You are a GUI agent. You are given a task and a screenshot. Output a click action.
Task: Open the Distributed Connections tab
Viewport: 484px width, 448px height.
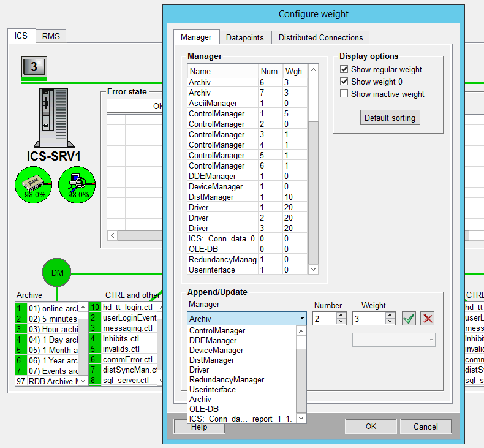(x=320, y=37)
